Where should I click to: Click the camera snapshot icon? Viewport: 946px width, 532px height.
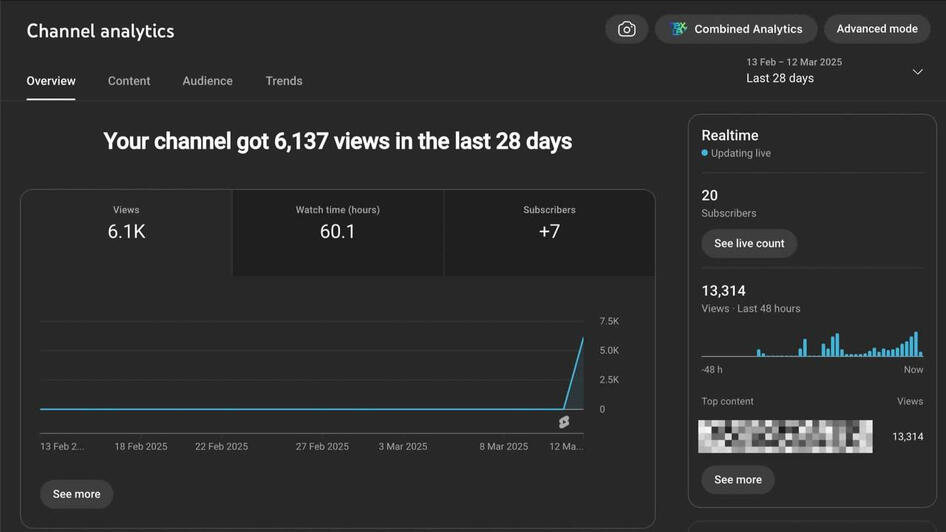click(x=627, y=29)
